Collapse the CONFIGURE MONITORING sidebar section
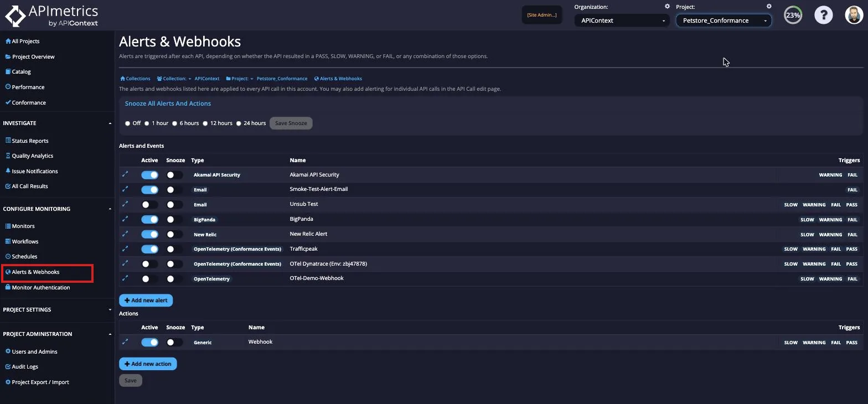The image size is (868, 404). pos(56,209)
